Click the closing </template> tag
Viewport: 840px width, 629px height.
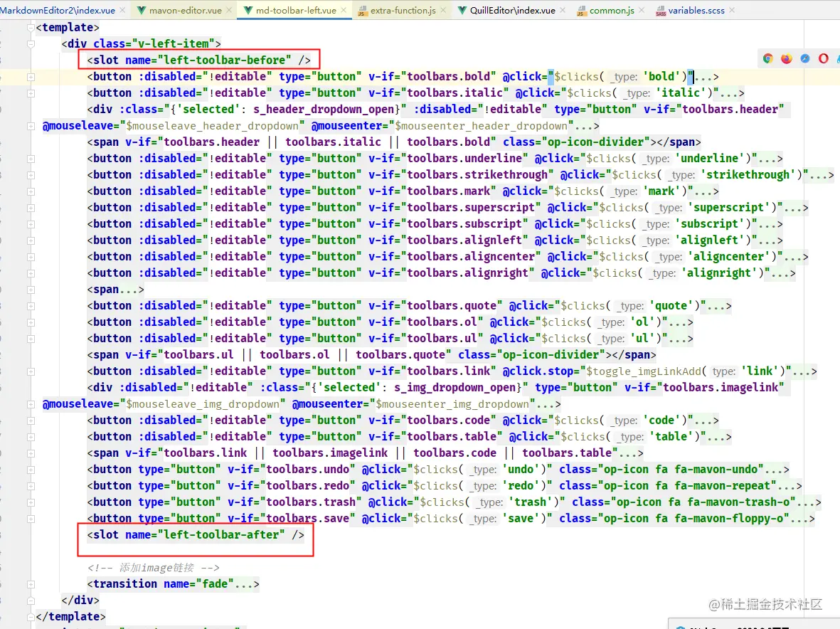point(70,617)
